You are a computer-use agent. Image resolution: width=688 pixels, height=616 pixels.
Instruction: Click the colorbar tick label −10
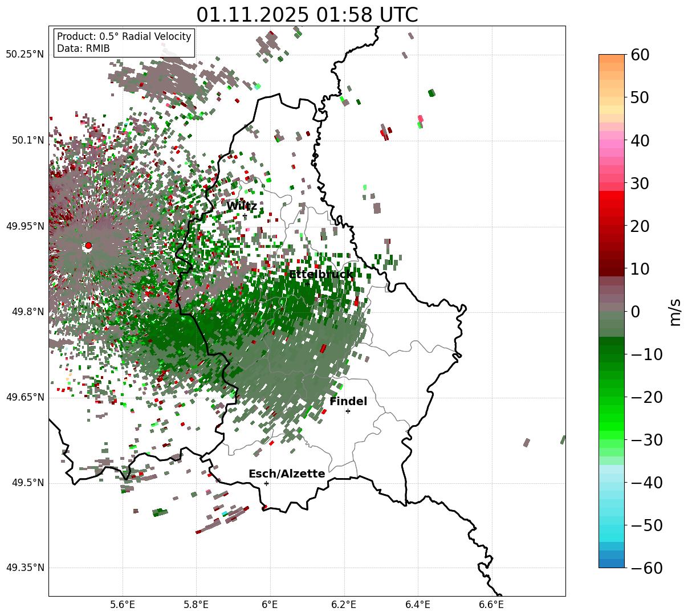click(646, 354)
